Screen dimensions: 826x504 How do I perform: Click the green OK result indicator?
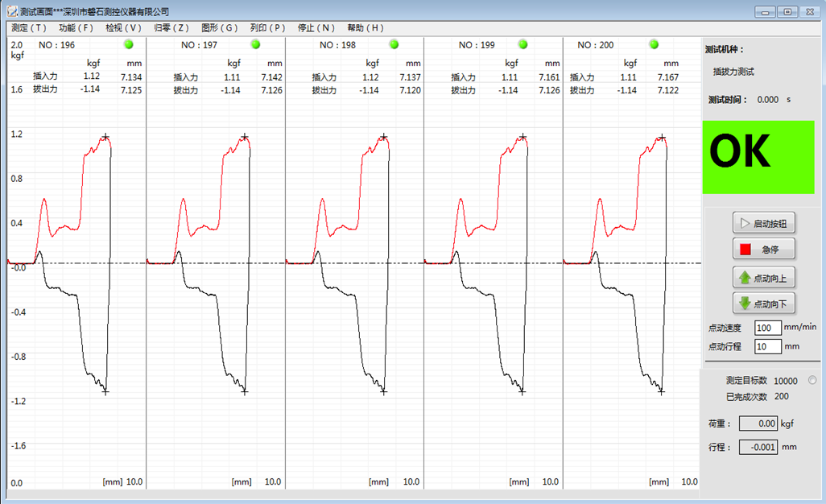[x=759, y=157]
